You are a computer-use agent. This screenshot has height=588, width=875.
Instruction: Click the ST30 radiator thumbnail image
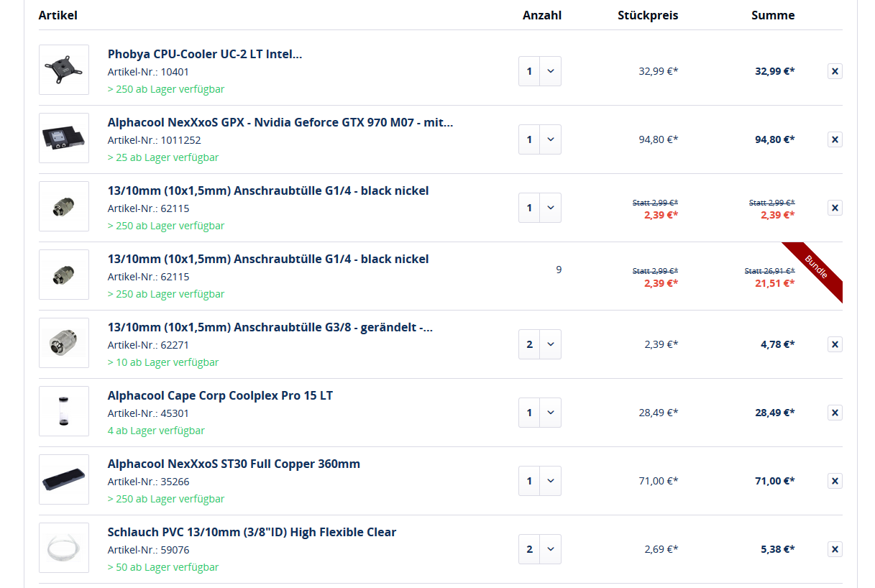(64, 479)
